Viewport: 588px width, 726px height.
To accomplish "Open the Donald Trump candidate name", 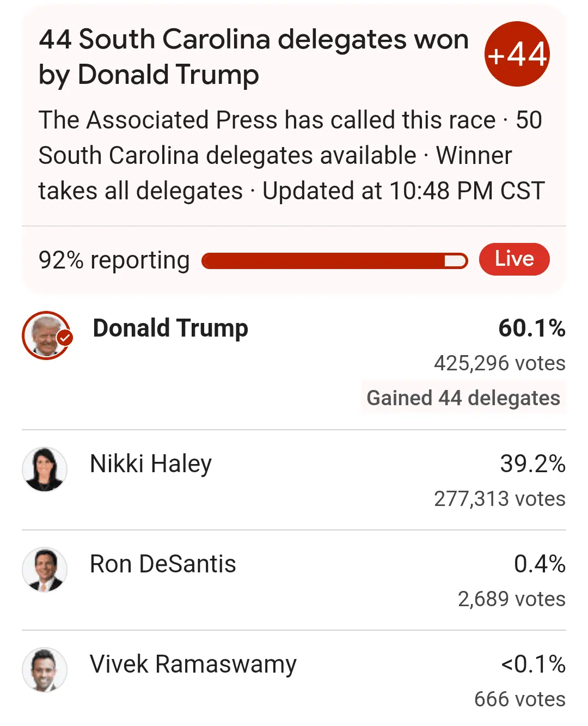I will pos(170,328).
